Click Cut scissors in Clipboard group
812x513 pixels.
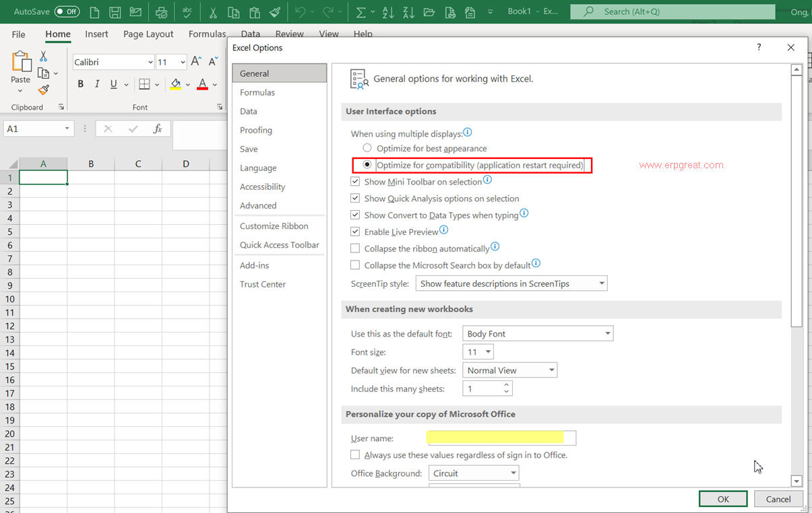tap(44, 57)
